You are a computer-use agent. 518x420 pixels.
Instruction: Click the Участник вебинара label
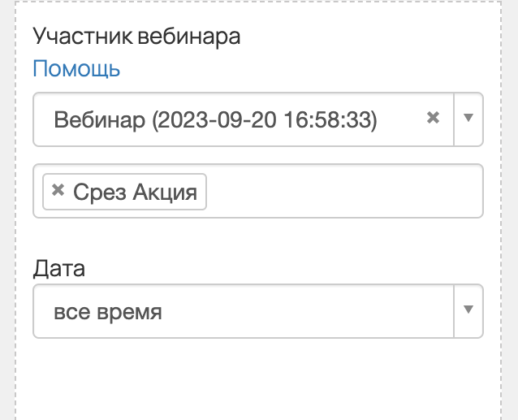tap(136, 37)
